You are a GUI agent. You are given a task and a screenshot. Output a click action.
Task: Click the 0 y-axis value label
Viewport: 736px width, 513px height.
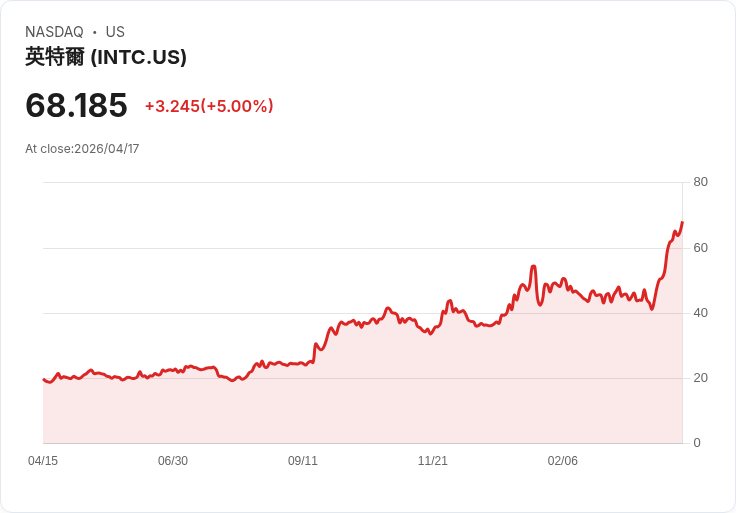[697, 443]
